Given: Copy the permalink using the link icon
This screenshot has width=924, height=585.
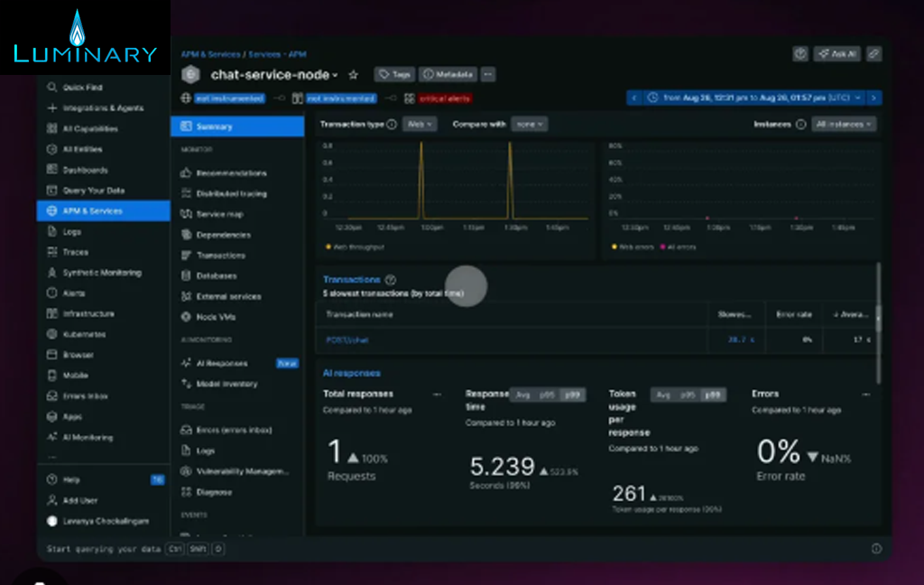Looking at the screenshot, I should coord(873,54).
